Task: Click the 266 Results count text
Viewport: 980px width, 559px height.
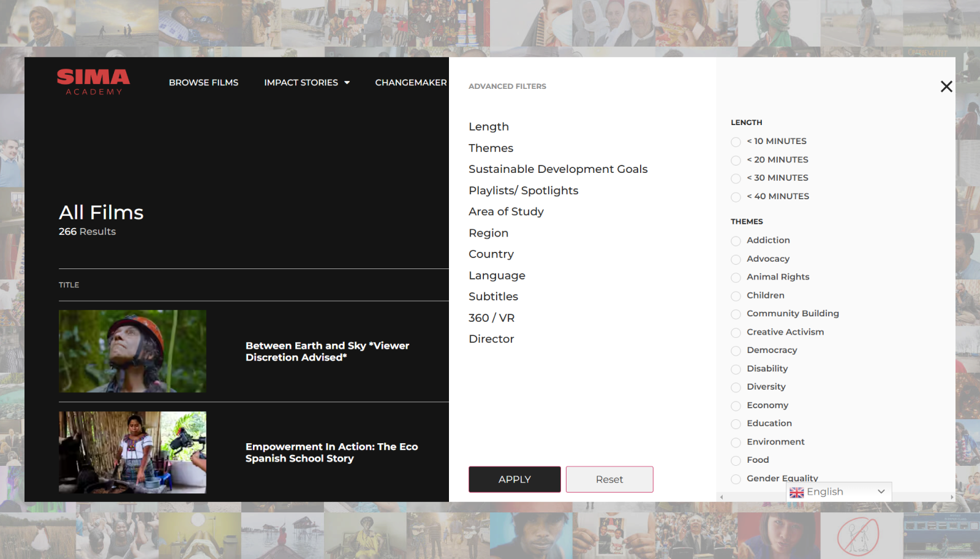Action: pos(87,232)
